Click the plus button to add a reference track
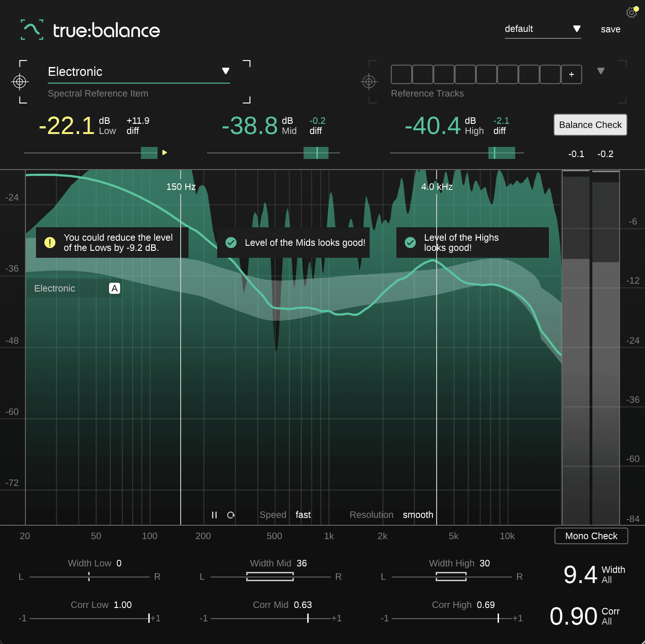The width and height of the screenshot is (645, 644). coord(572,74)
